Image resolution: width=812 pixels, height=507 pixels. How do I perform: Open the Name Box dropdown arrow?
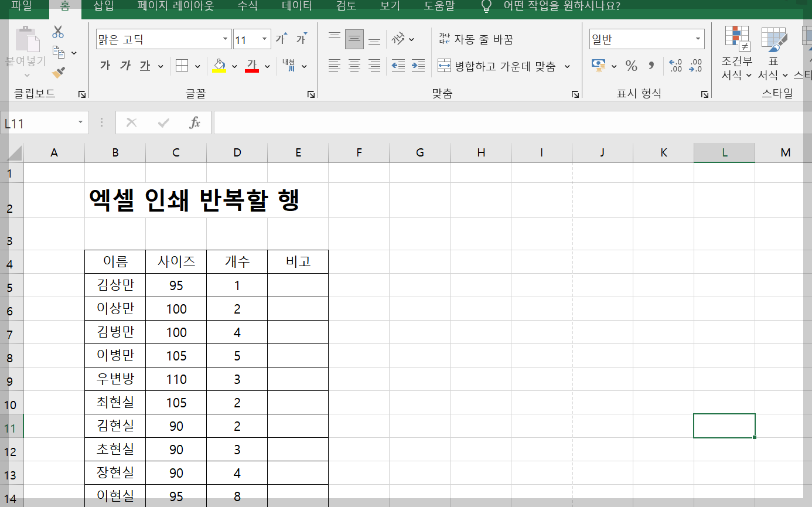pos(80,123)
